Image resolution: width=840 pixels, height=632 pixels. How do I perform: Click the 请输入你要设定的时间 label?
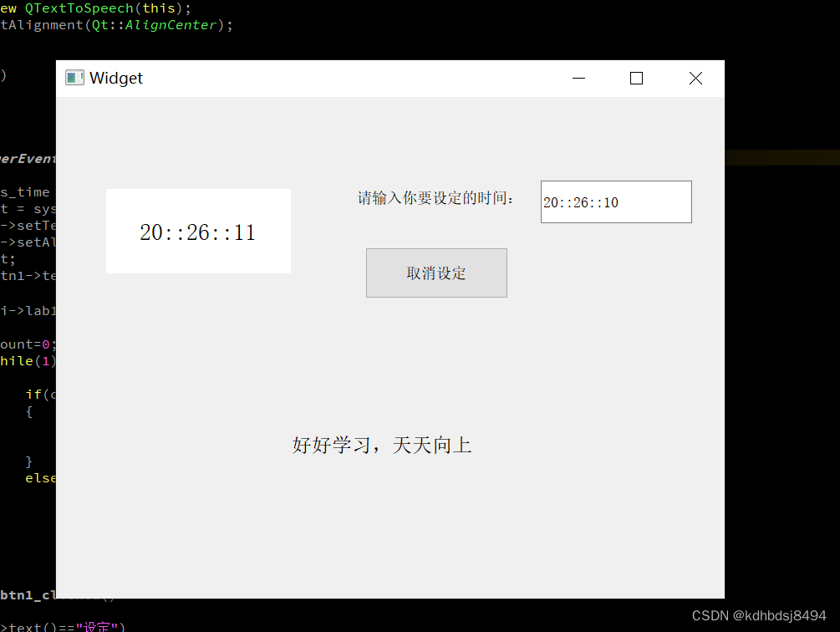436,197
